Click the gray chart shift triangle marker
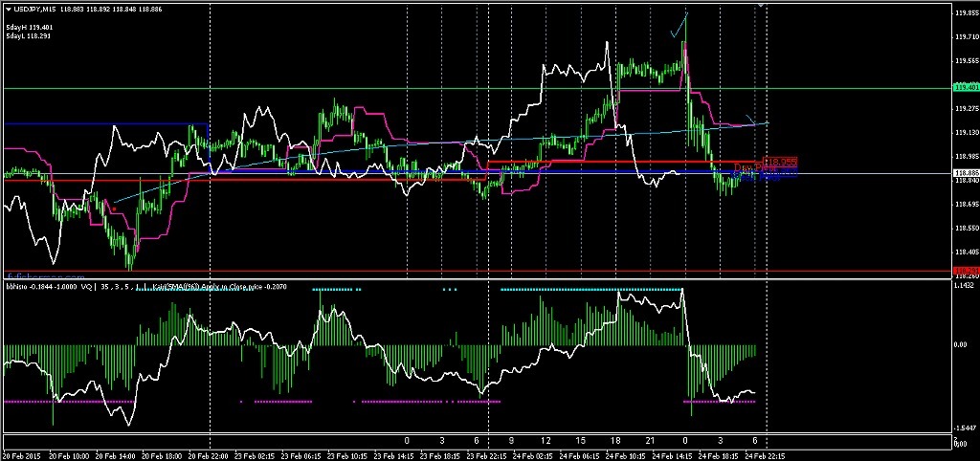 point(762,5)
